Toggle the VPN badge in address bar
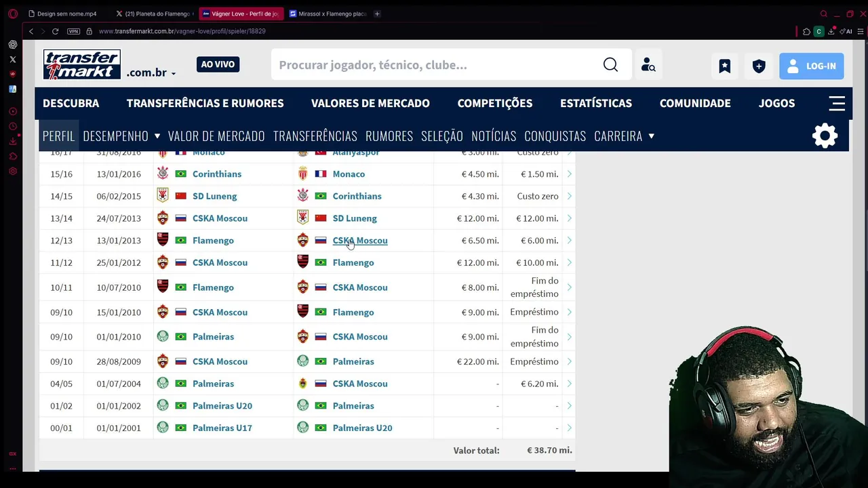Image resolution: width=868 pixels, height=488 pixels. pos(73,31)
